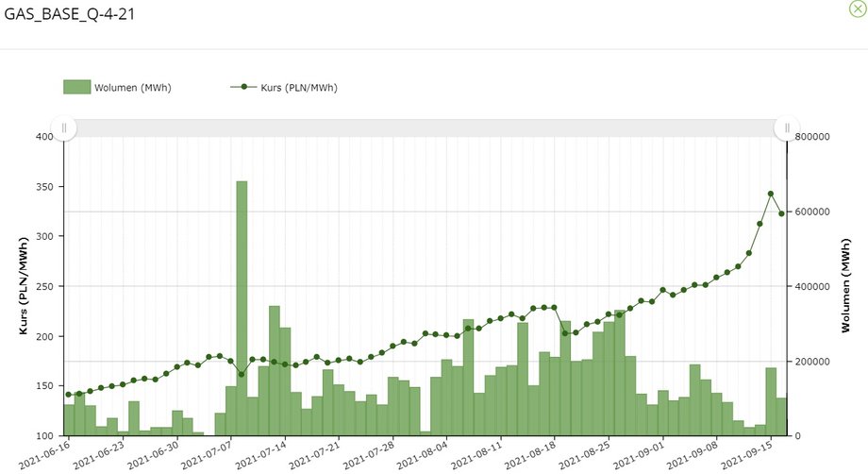Click the Kurs (PLN/MWh) left axis title
Screen dimensions: 868x474
coord(24,286)
